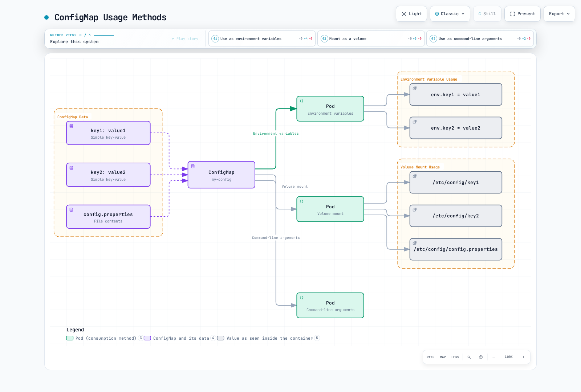Toggle the Still animation mode

pos(487,14)
